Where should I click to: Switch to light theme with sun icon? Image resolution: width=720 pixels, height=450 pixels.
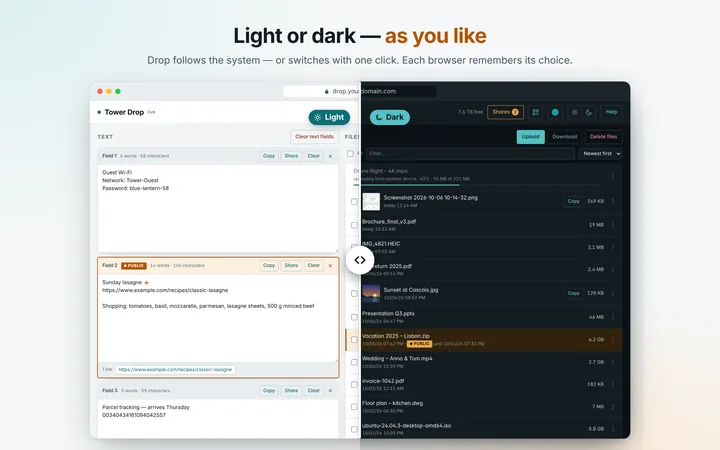[x=574, y=112]
